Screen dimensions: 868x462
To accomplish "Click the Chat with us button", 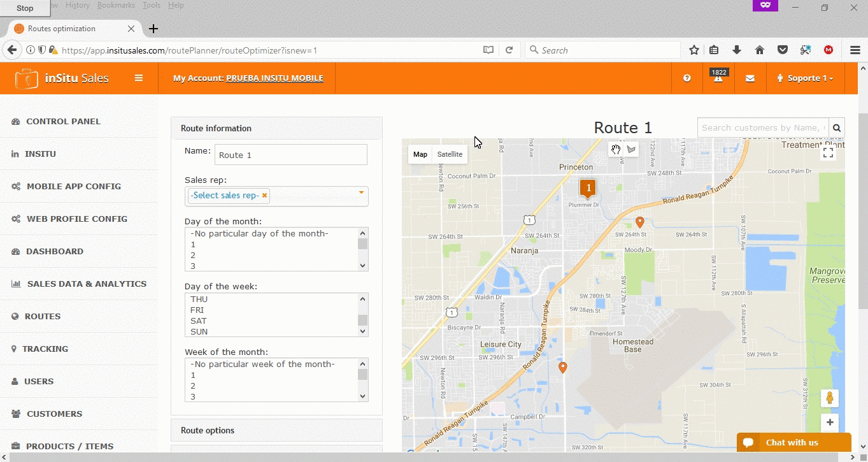I will click(793, 442).
